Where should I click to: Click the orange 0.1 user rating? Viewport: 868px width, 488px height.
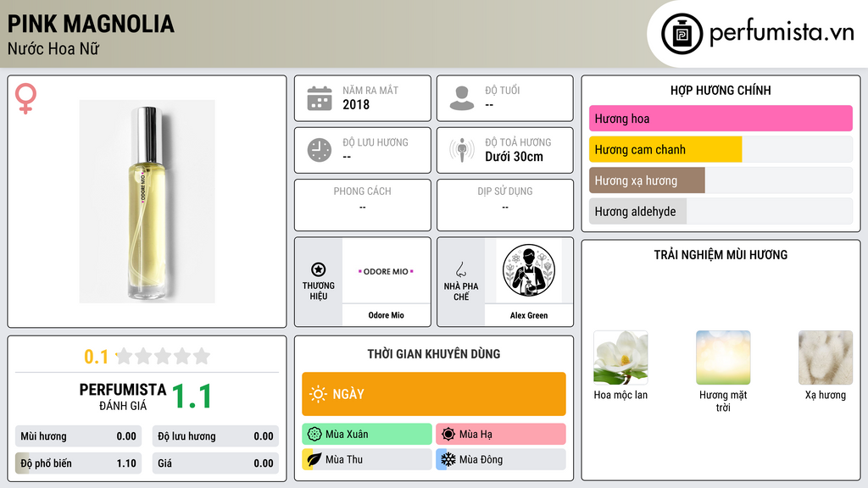(x=97, y=357)
